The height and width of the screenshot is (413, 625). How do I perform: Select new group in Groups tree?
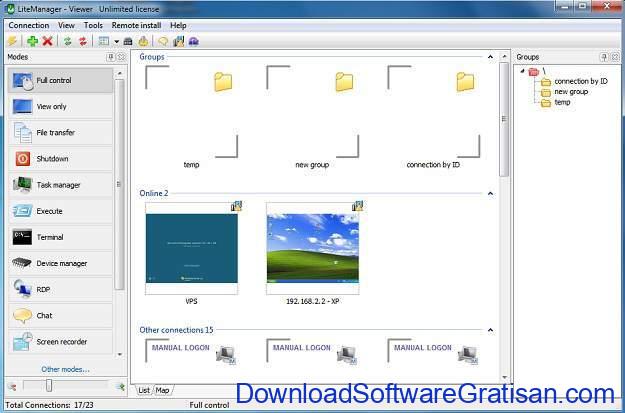(571, 91)
